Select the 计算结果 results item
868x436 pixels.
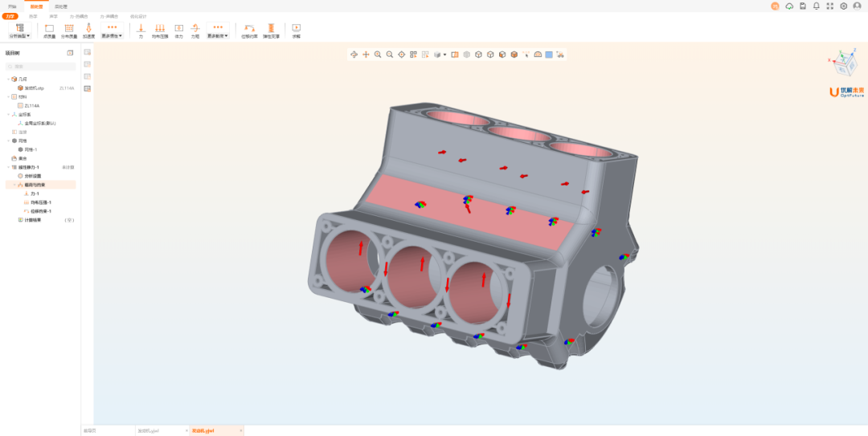point(33,220)
